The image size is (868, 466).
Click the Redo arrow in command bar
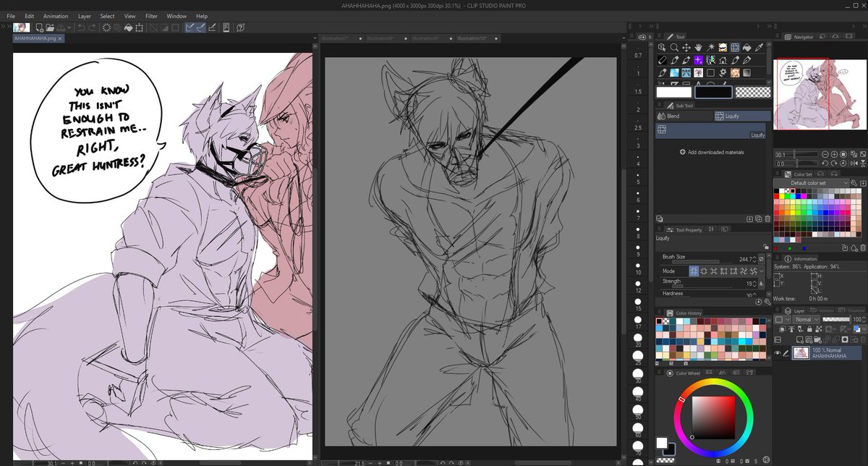point(92,27)
